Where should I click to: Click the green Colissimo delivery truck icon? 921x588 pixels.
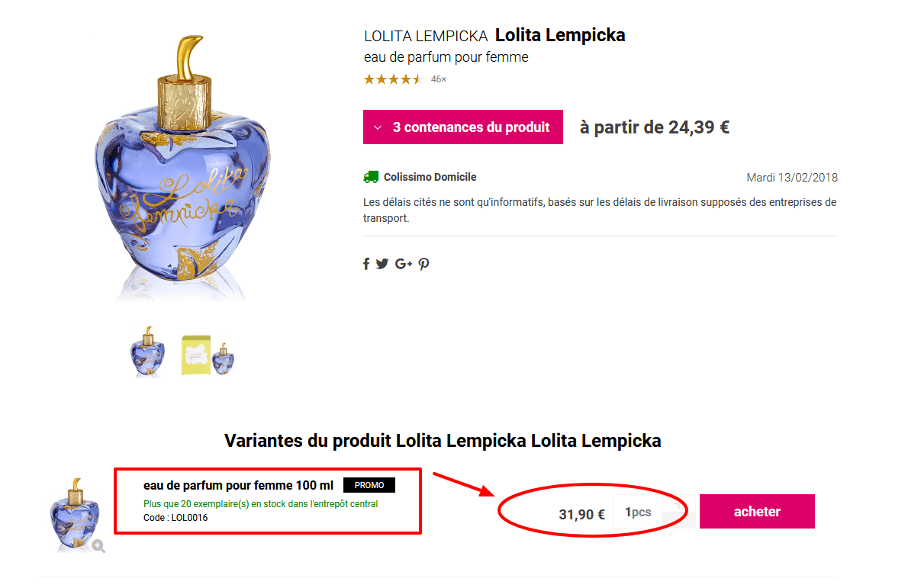(370, 176)
